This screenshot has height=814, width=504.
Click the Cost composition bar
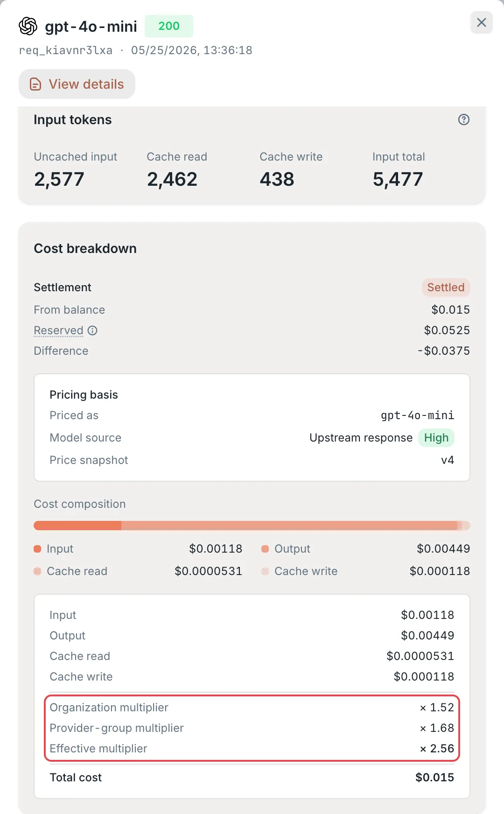pyautogui.click(x=252, y=526)
